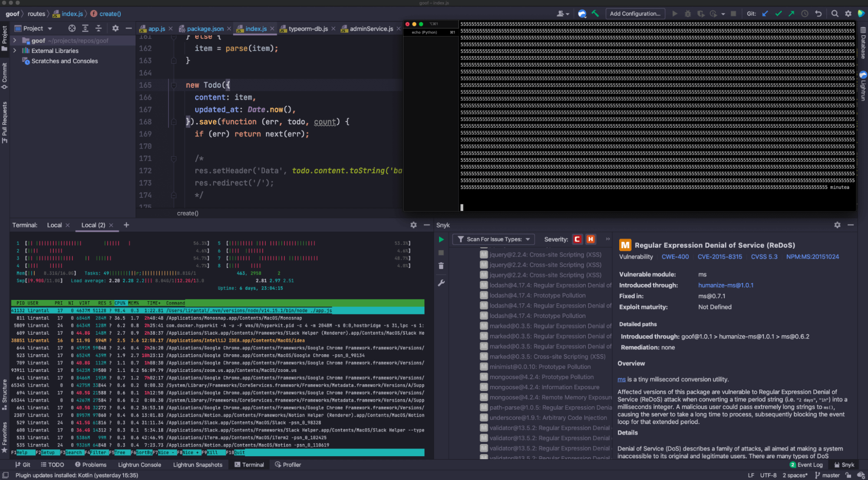Open the Scan For Issue Types dropdown
The width and height of the screenshot is (868, 480).
pos(493,239)
